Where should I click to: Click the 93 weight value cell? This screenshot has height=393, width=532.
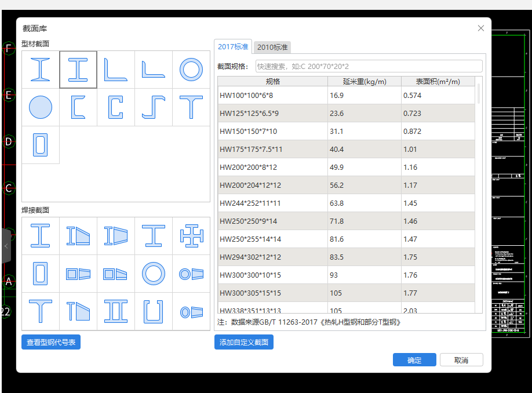[x=365, y=275]
